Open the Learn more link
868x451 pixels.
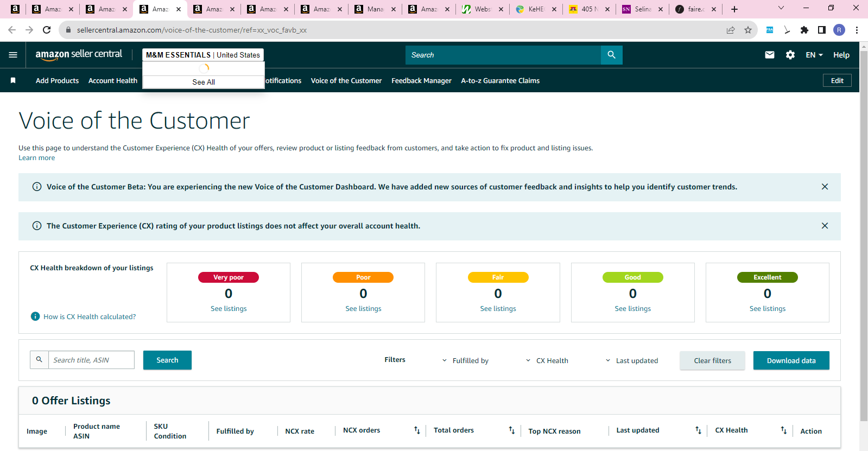[x=36, y=158]
